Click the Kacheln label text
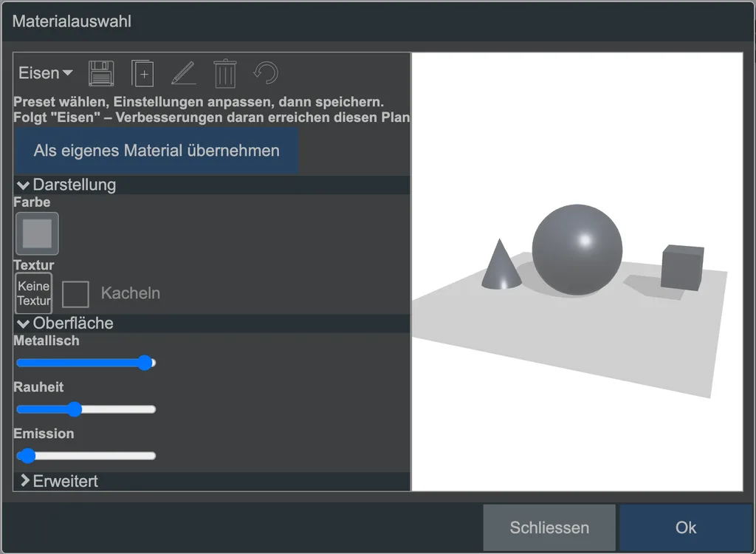 131,293
